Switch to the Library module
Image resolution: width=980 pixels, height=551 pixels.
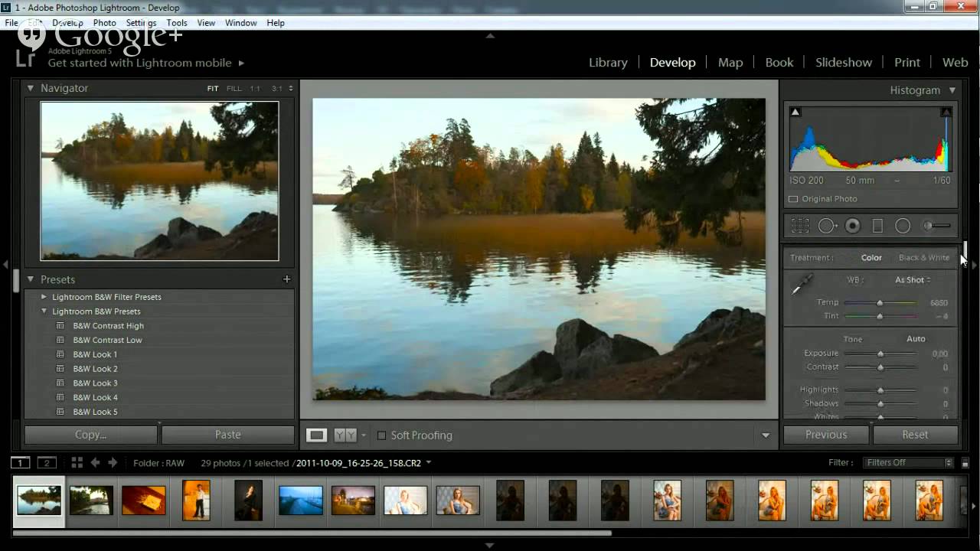608,63
